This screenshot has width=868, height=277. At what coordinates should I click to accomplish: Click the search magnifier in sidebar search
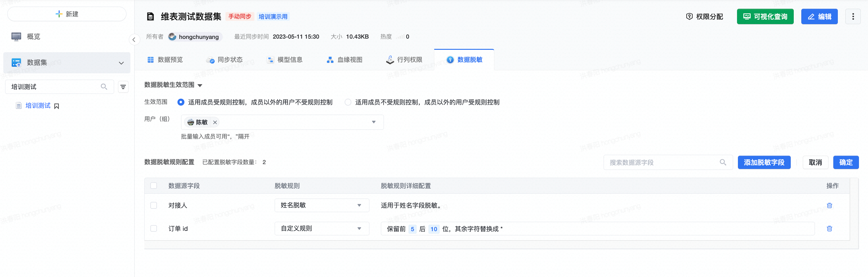click(104, 87)
